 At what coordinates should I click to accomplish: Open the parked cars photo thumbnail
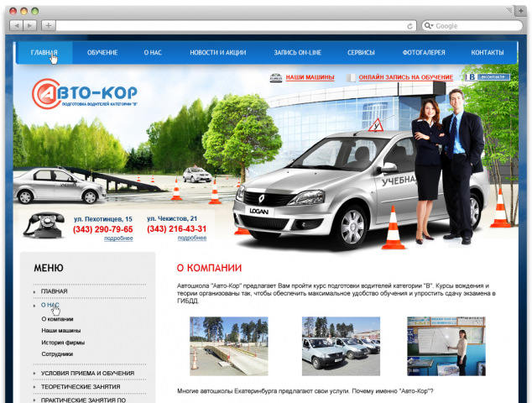(x=341, y=346)
